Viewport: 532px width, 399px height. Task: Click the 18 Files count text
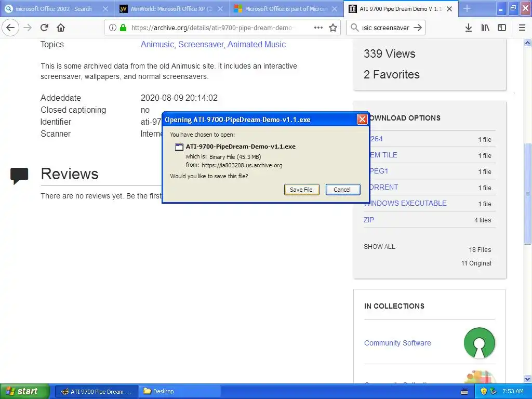tap(480, 250)
